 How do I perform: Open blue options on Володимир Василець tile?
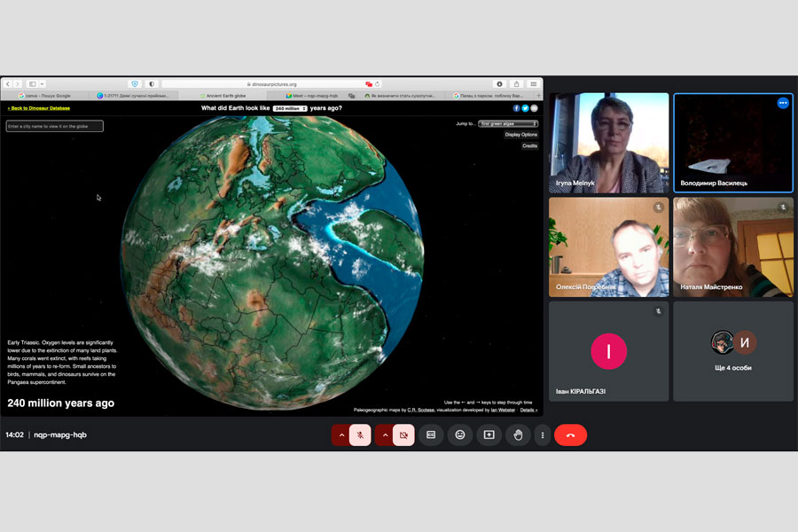pos(783,104)
